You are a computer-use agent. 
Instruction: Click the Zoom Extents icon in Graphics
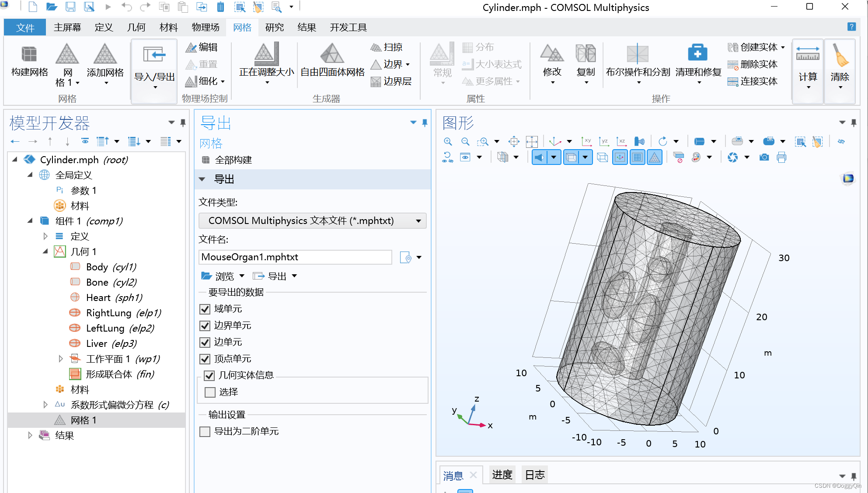(x=532, y=141)
